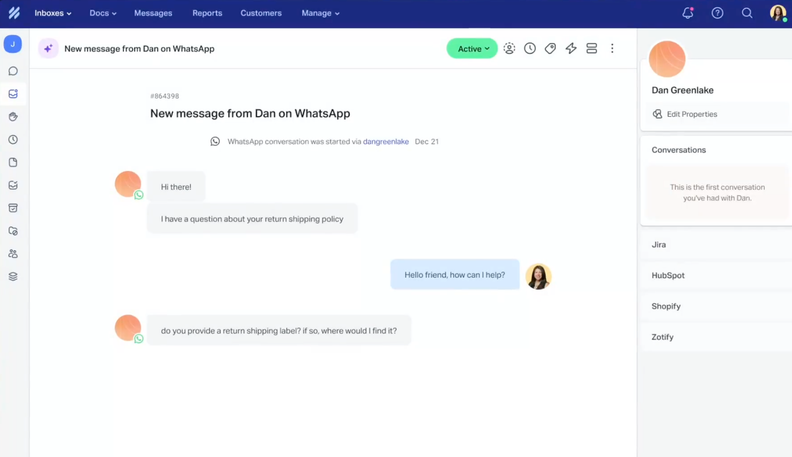Open the Active status dropdown
792x457 pixels.
[x=472, y=48]
